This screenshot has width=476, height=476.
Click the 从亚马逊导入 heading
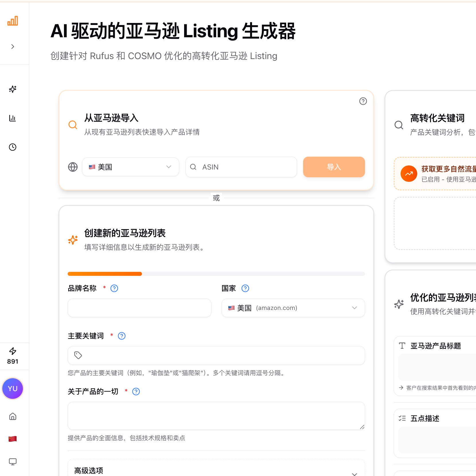tap(111, 118)
